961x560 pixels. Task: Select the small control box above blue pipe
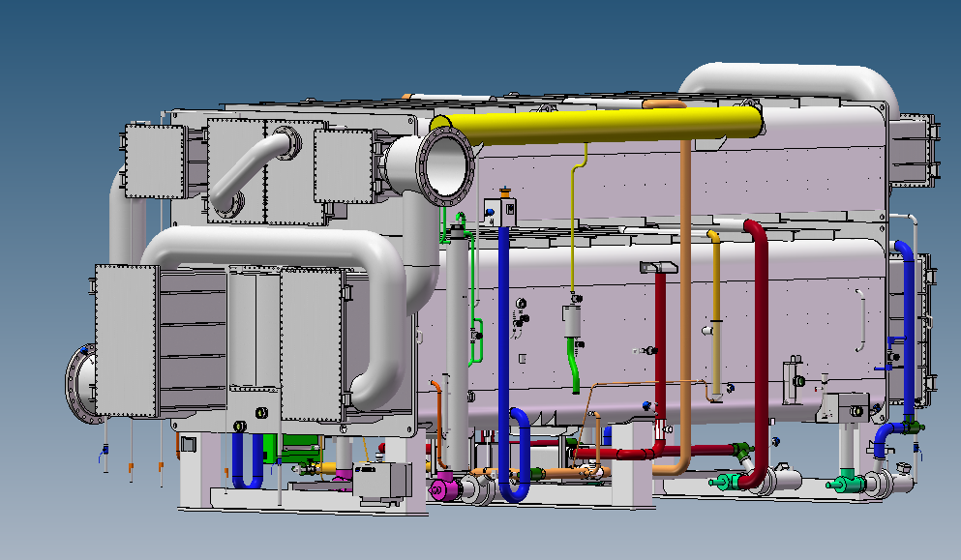(503, 210)
